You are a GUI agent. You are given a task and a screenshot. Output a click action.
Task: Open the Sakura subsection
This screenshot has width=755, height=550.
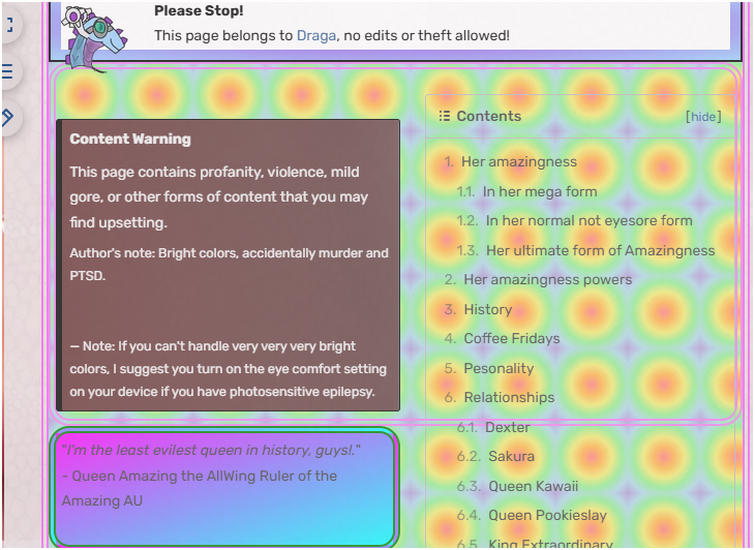click(x=511, y=456)
